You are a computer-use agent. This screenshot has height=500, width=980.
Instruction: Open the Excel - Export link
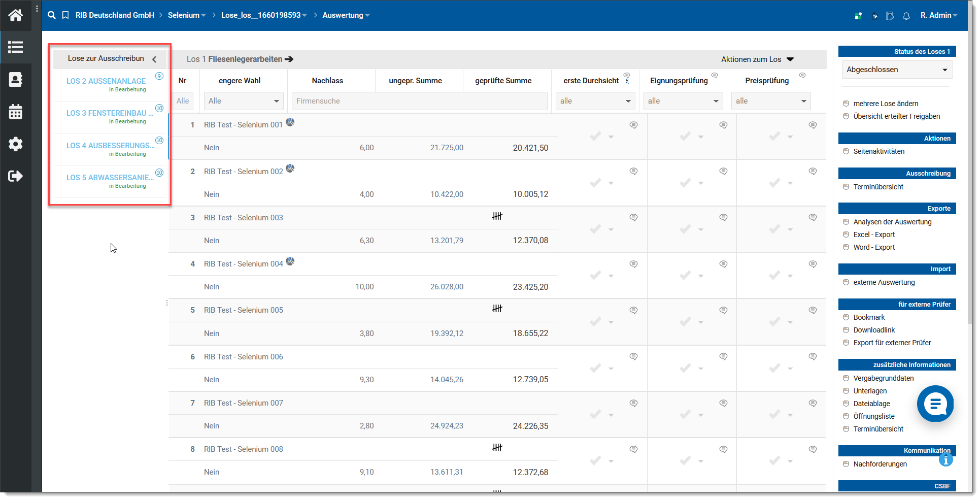tap(874, 235)
